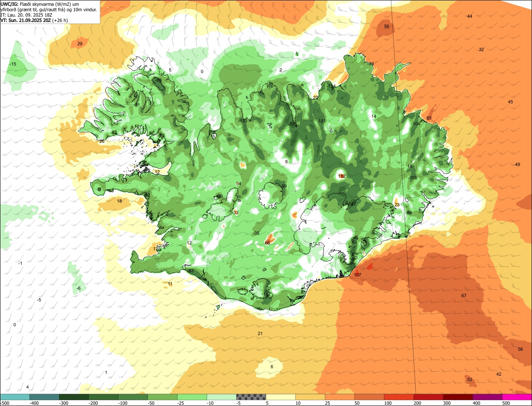Click the map value 99

[x=284, y=186]
